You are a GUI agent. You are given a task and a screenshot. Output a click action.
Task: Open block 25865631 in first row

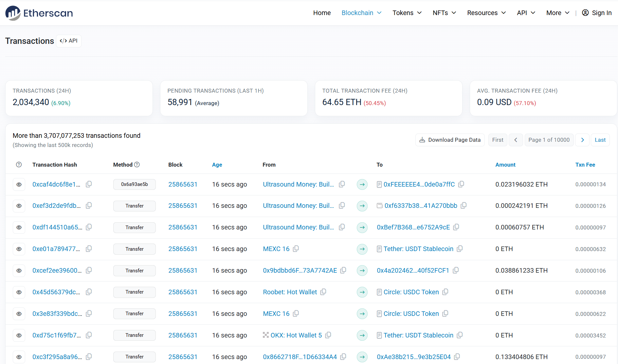(x=183, y=184)
